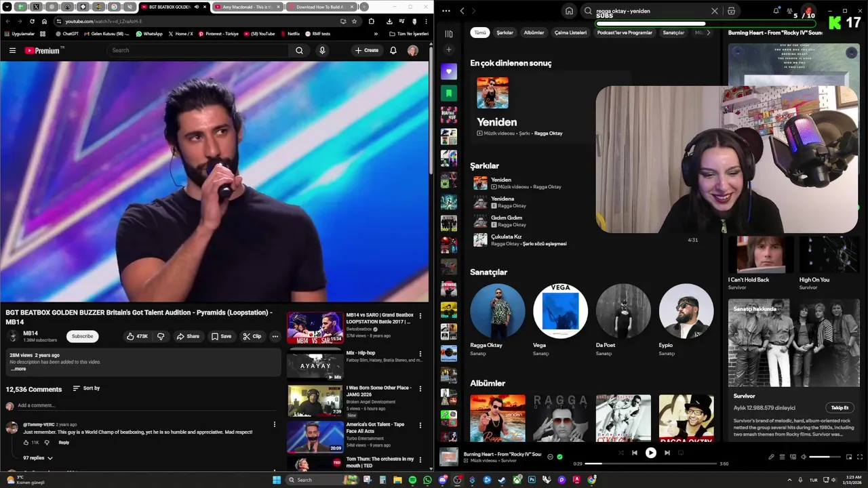Open Spotify Browse icon beside search
The width and height of the screenshot is (868, 488).
[x=731, y=11]
